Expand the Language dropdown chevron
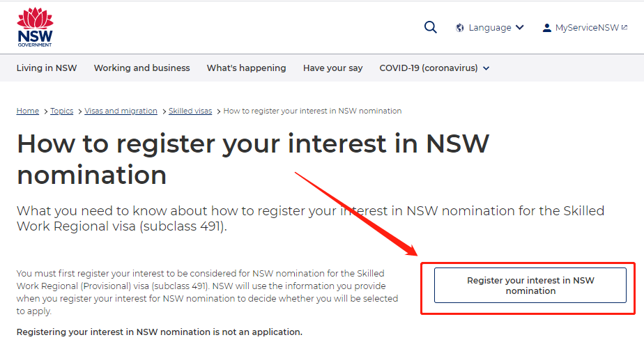644x349 pixels. [x=519, y=27]
